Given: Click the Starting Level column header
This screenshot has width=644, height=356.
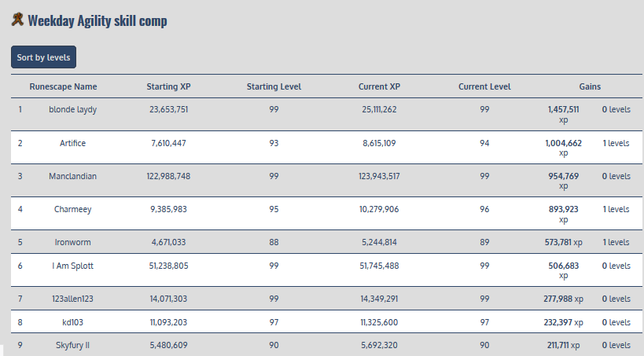Looking at the screenshot, I should click(x=274, y=86).
